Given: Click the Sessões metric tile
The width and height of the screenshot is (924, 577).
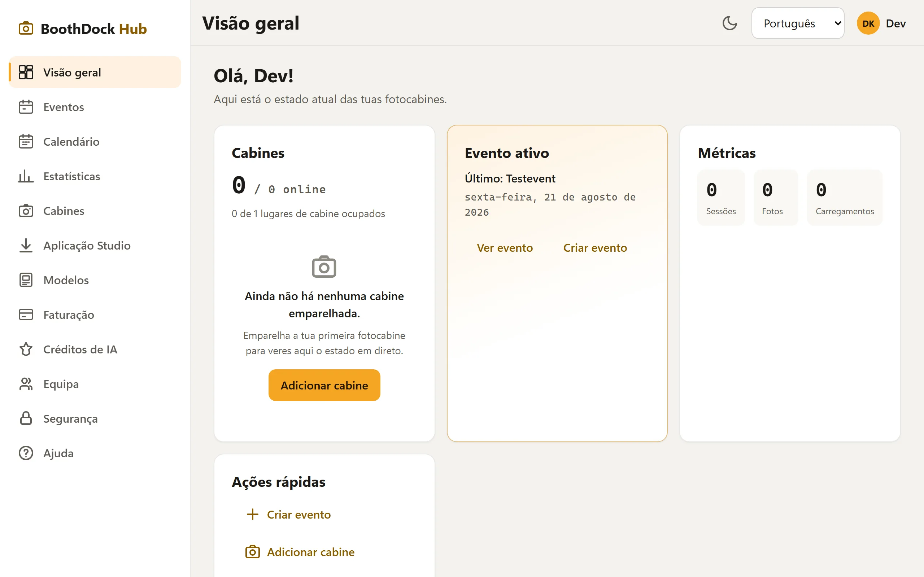Looking at the screenshot, I should (x=721, y=197).
